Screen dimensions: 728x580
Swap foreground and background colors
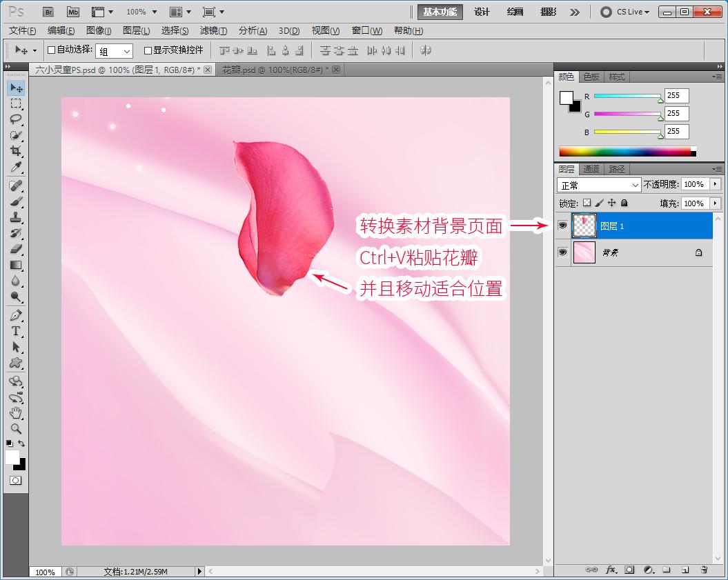(21, 443)
